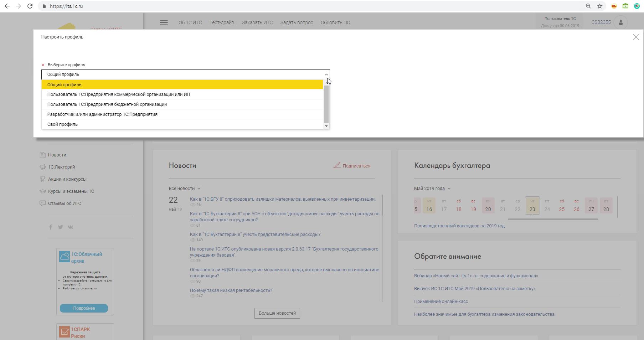The width and height of the screenshot is (644, 340).
Task: Bookmark page with the star icon
Action: click(600, 6)
